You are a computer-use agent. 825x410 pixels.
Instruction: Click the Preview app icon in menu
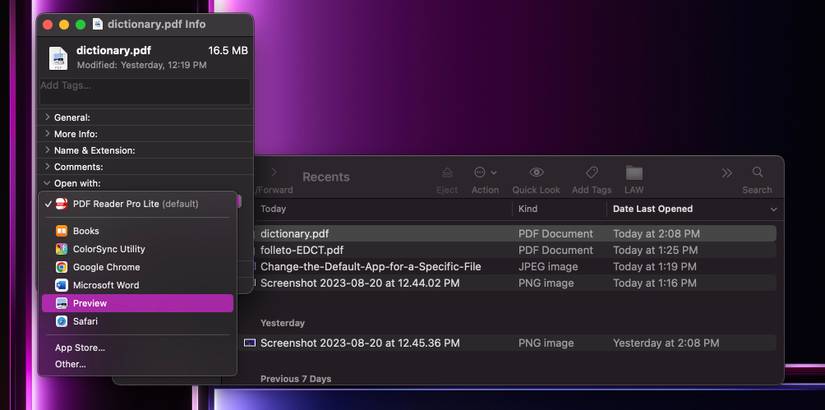62,303
